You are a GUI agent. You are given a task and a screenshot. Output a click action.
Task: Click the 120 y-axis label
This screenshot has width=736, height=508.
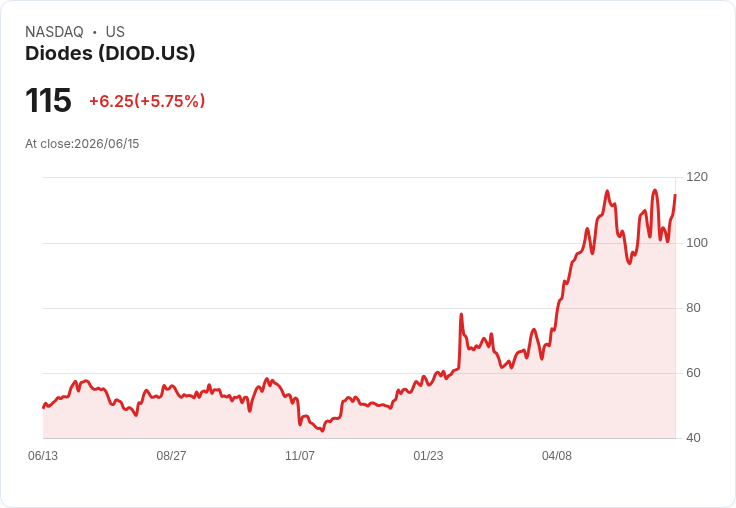pyautogui.click(x=697, y=177)
